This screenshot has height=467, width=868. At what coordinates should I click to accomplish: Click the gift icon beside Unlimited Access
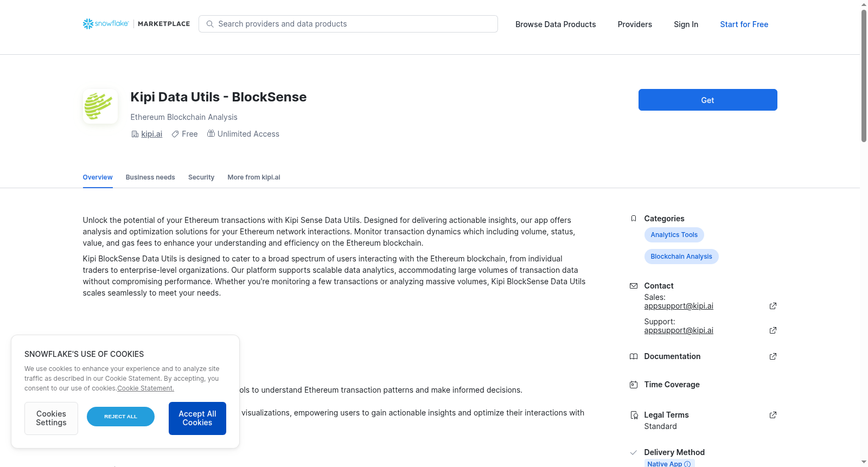click(x=211, y=133)
